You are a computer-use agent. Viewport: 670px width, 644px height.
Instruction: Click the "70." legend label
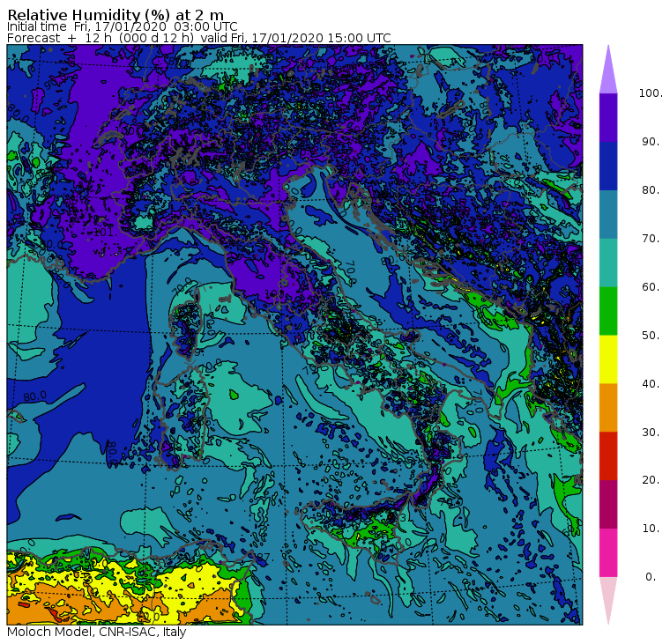point(651,238)
